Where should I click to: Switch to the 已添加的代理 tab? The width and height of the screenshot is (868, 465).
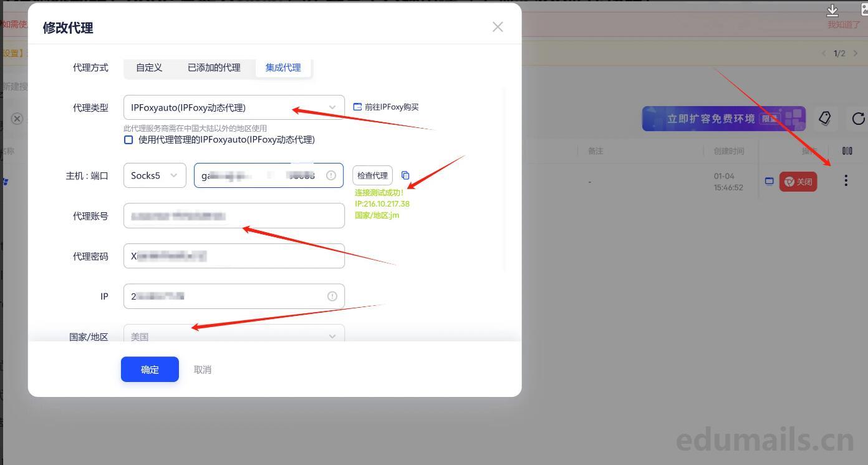tap(214, 67)
